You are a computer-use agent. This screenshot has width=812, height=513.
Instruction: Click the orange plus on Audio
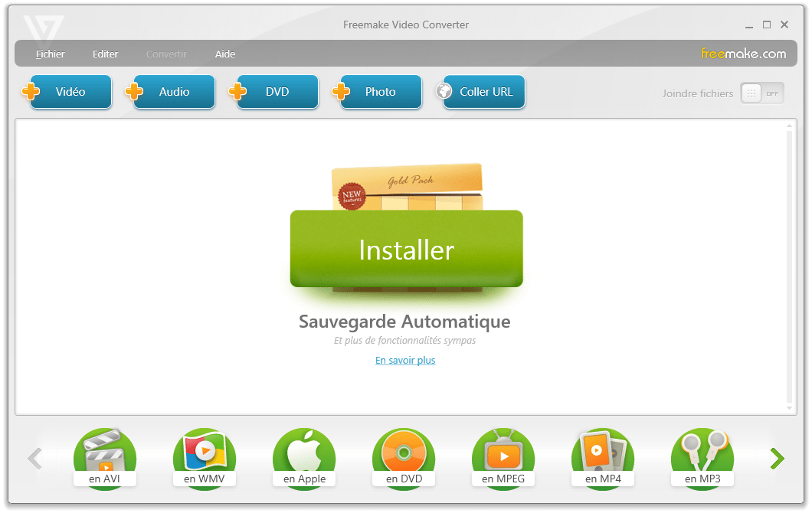pyautogui.click(x=134, y=91)
